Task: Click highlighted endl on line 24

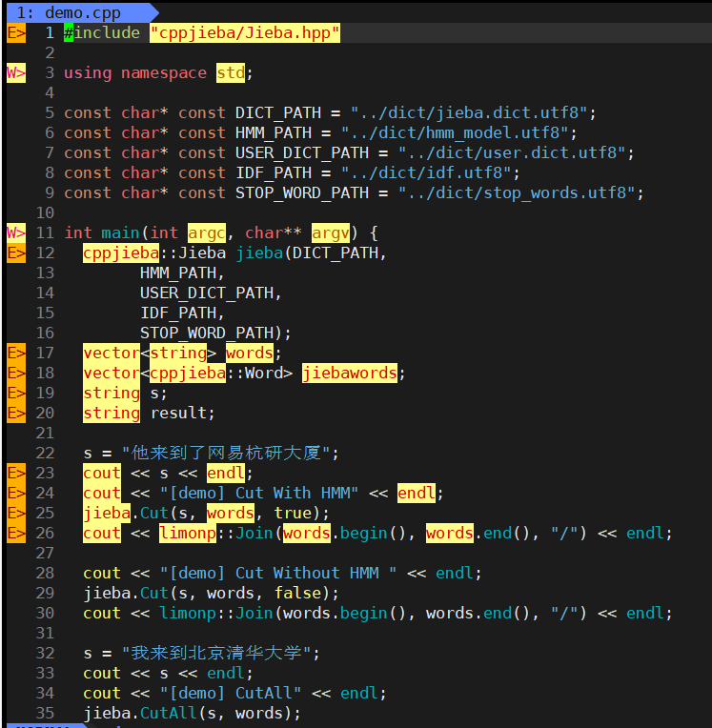Action: click(417, 493)
